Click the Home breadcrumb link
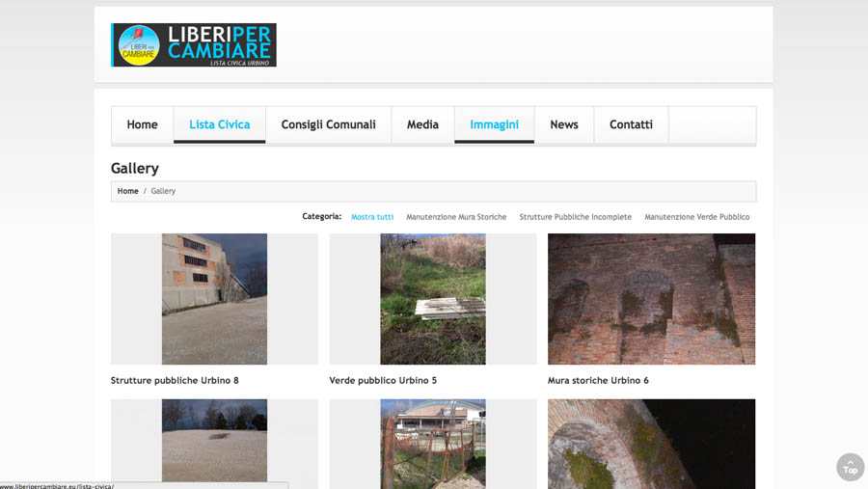Screen dimensions: 868x489 [x=128, y=191]
